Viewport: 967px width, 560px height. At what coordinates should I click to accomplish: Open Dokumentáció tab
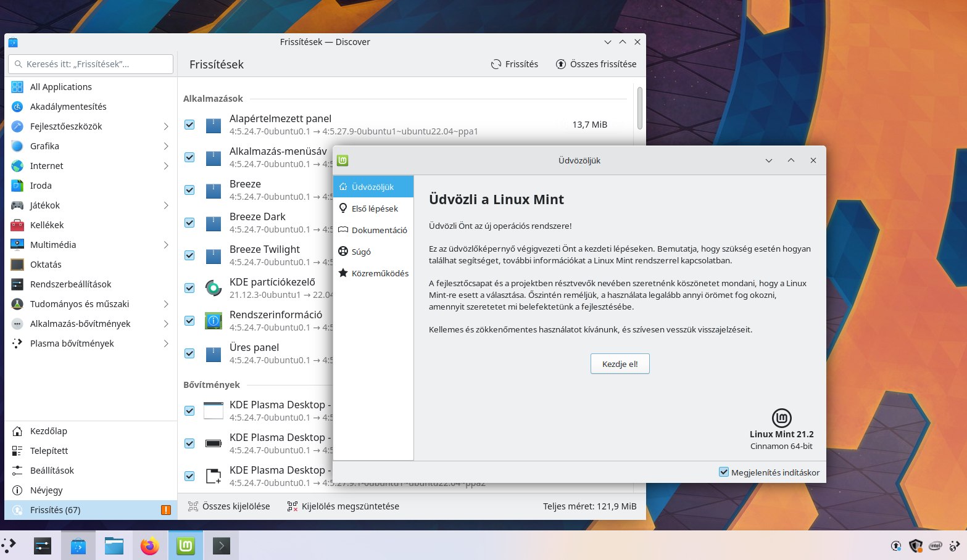click(x=373, y=230)
